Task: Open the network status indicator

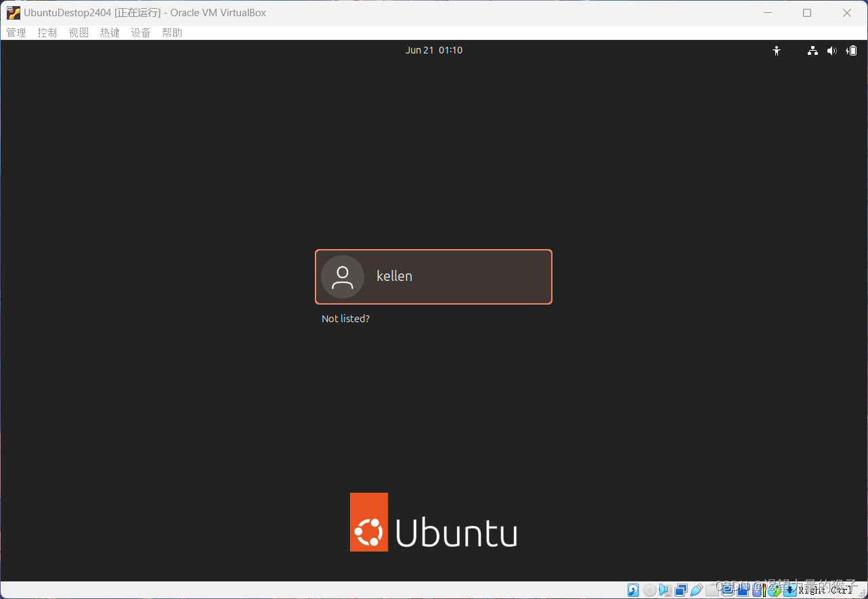Action: pos(812,51)
